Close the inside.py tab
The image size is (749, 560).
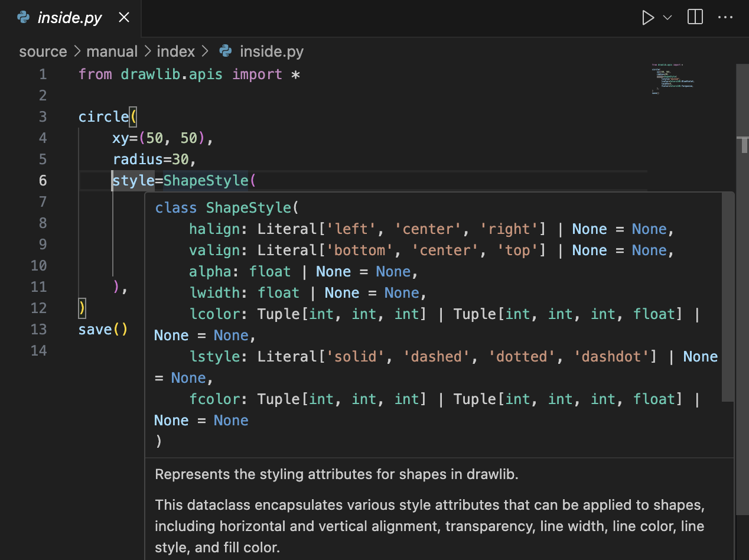tap(124, 18)
